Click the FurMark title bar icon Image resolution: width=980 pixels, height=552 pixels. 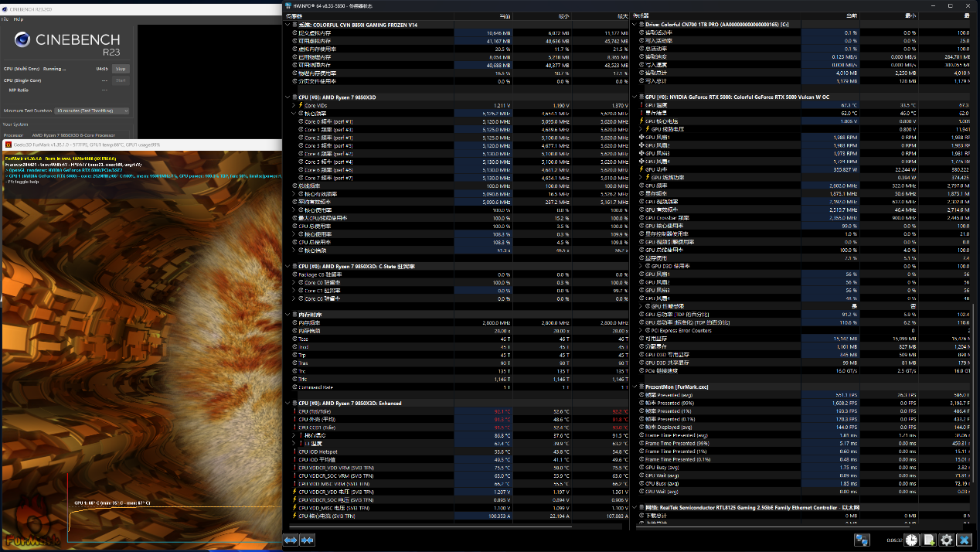click(x=9, y=144)
